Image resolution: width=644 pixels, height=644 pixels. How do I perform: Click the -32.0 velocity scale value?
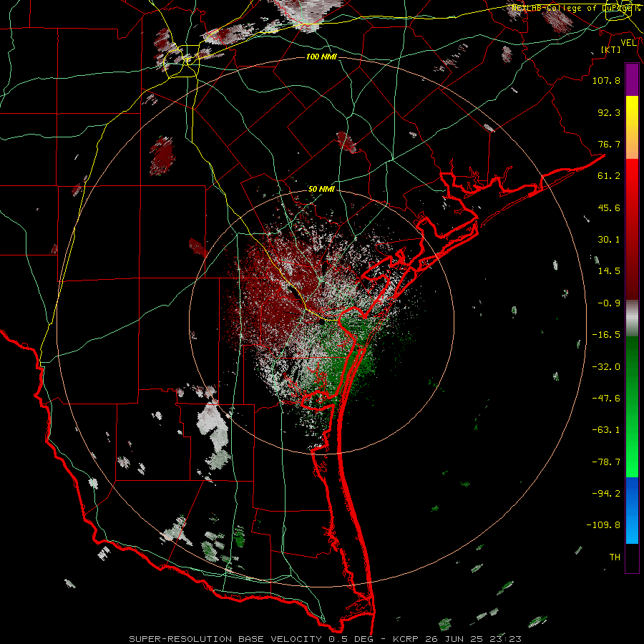[606, 367]
